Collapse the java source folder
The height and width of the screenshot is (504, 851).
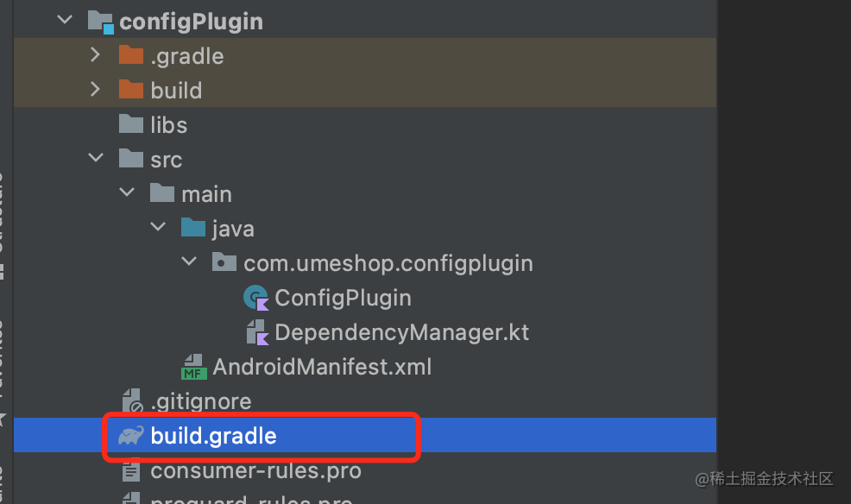pyautogui.click(x=158, y=229)
